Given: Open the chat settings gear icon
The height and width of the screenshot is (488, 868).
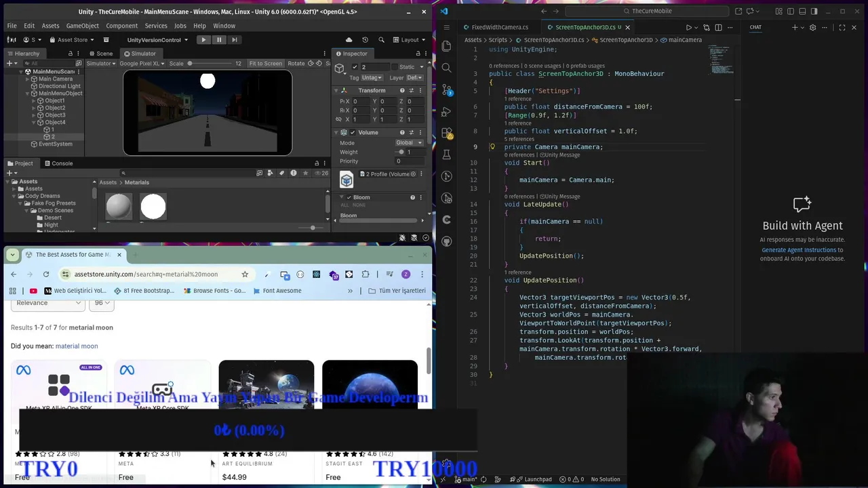Looking at the screenshot, I should click(812, 28).
